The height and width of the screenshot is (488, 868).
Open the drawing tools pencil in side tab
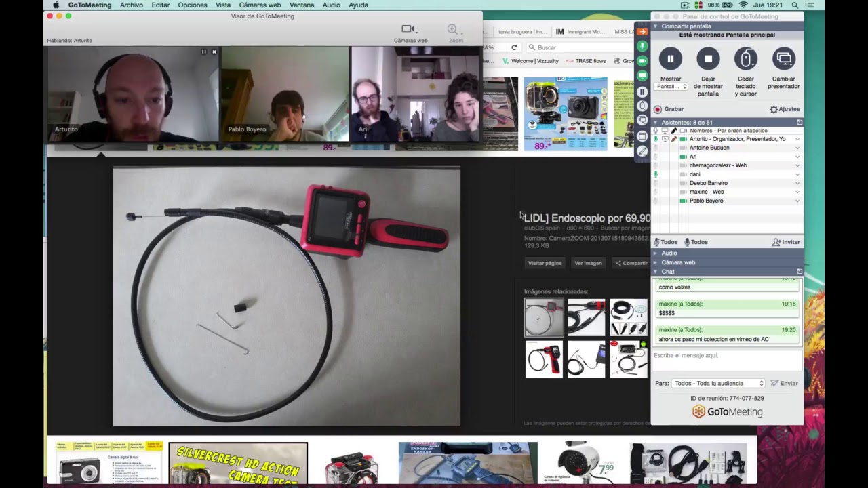[x=642, y=151]
